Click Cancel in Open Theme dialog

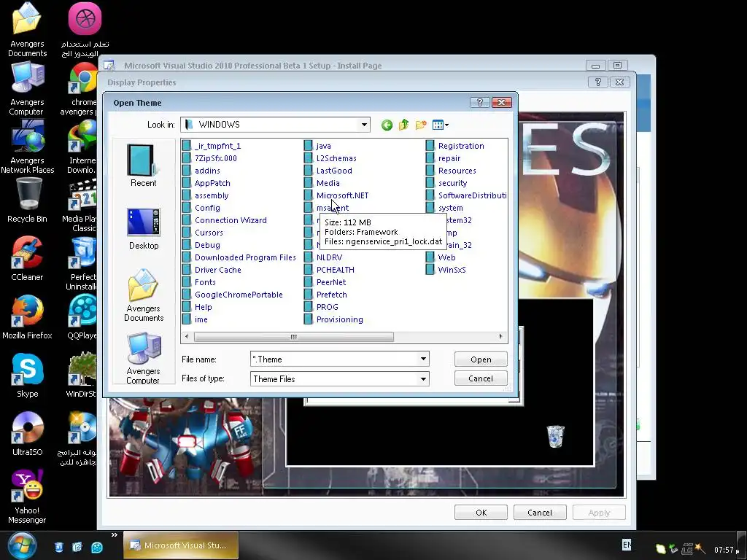(x=481, y=378)
